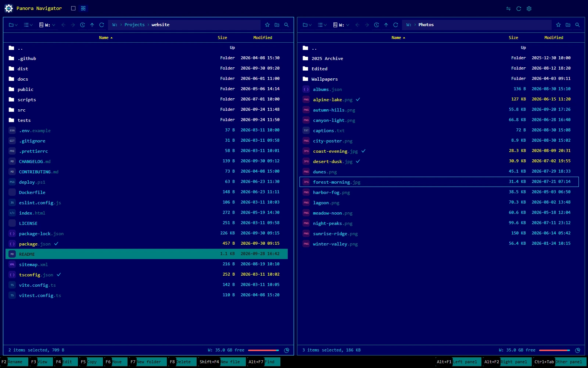Screen dimensions: 588x368
Task: Click left panel disk free space bar
Action: pos(263,350)
